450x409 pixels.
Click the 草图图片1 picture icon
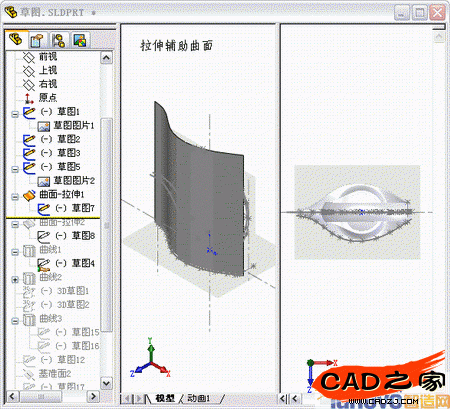(43, 126)
